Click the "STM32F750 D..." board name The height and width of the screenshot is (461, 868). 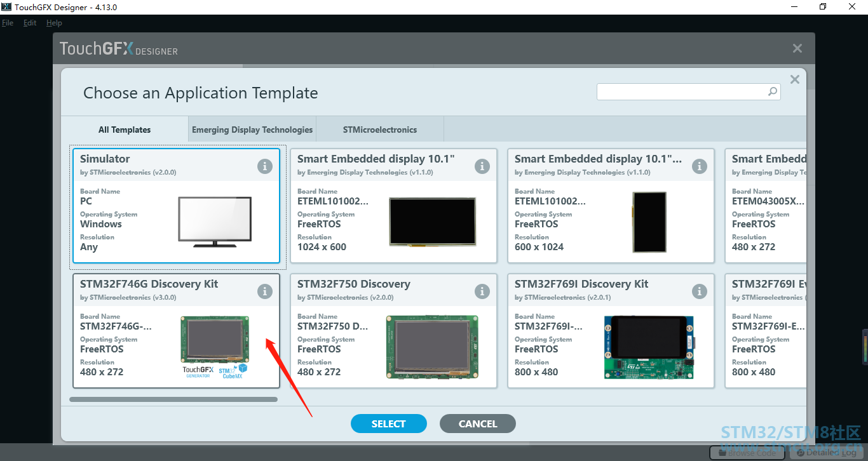click(x=333, y=326)
